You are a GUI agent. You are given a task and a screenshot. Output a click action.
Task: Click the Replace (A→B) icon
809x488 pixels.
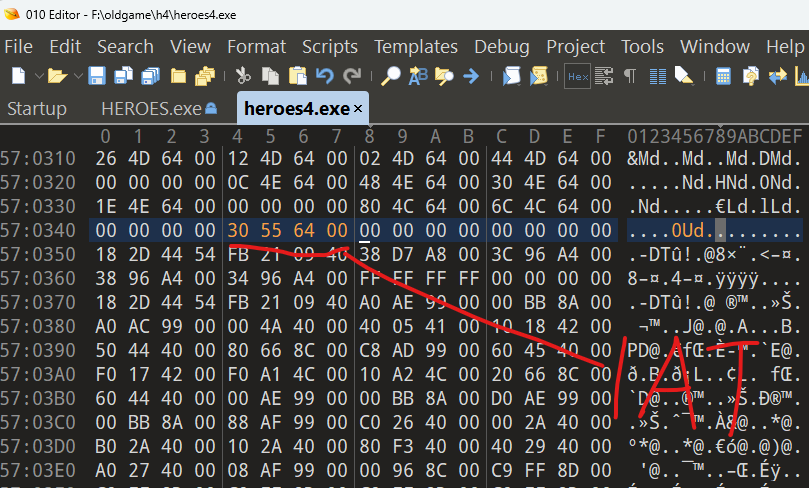pos(418,76)
